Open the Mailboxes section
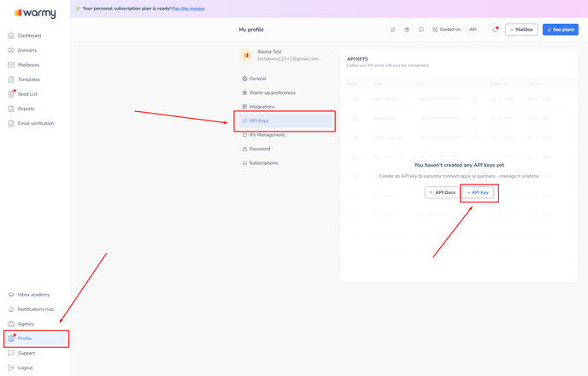Screen dimensions: 588x376 pyautogui.click(x=28, y=65)
